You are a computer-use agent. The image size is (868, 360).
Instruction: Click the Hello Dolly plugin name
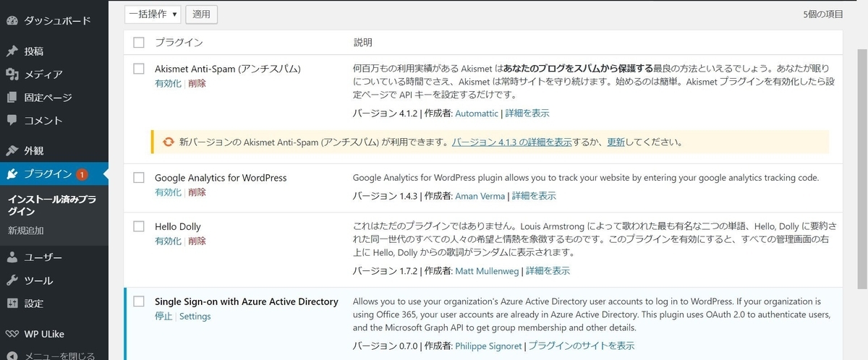click(x=178, y=226)
